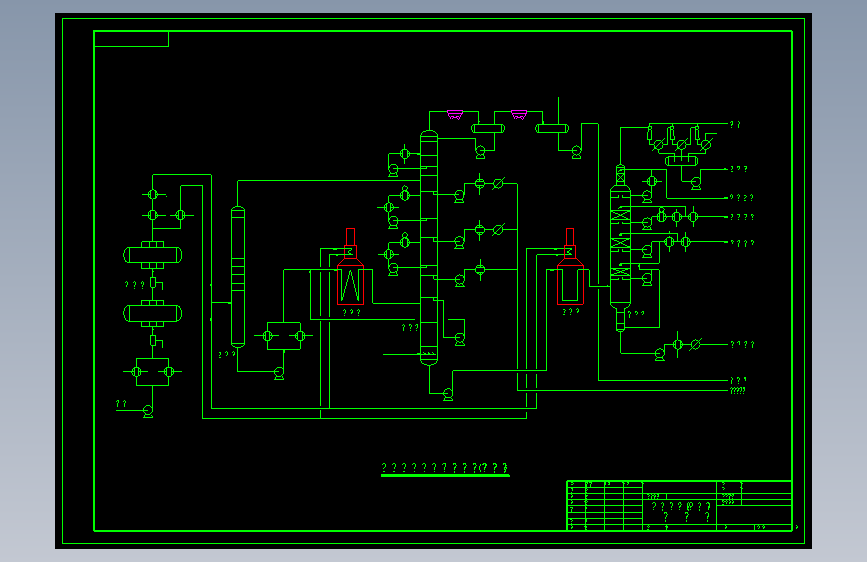The image size is (867, 562).
Task: Select the right column with crossed packing sections
Action: 620,248
